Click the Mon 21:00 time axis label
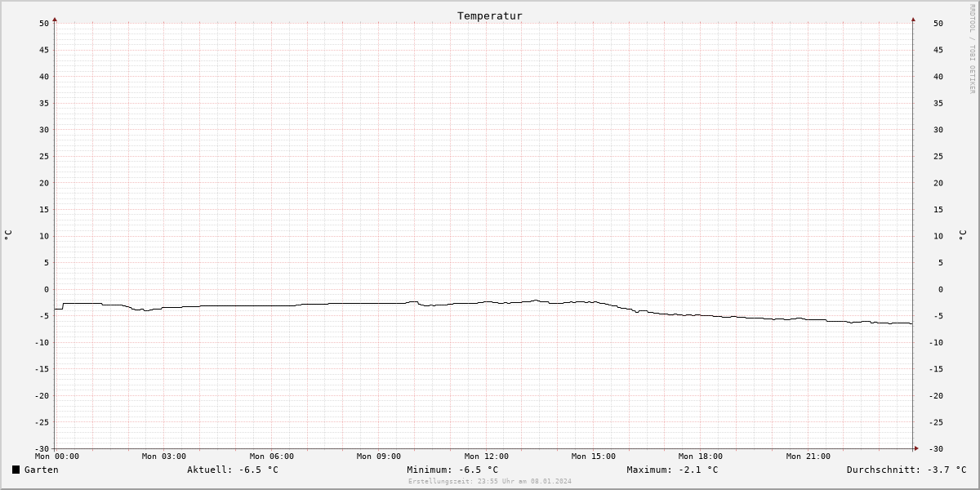 point(808,457)
